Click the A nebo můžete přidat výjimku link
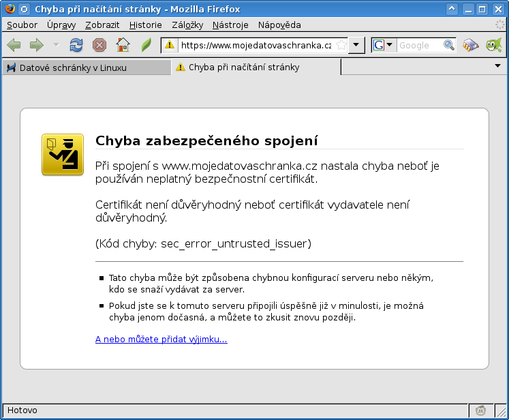509x420 pixels. [x=161, y=339]
